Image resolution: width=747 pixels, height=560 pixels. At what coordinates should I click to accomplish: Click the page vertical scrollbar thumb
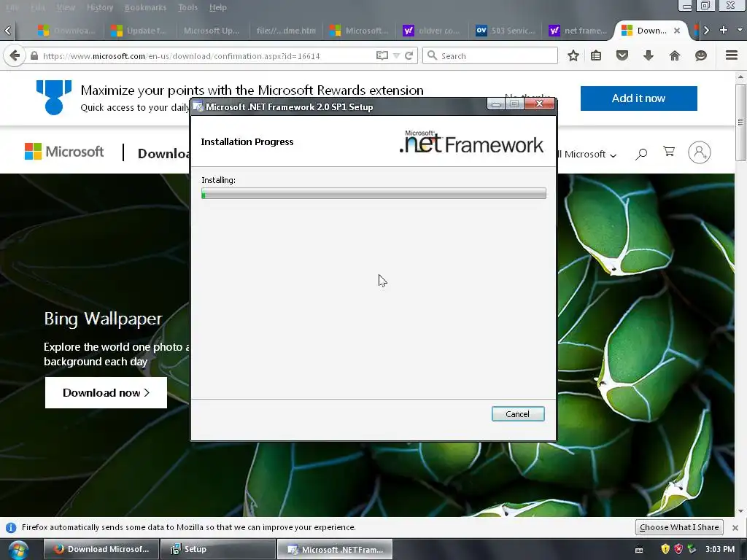(x=740, y=122)
